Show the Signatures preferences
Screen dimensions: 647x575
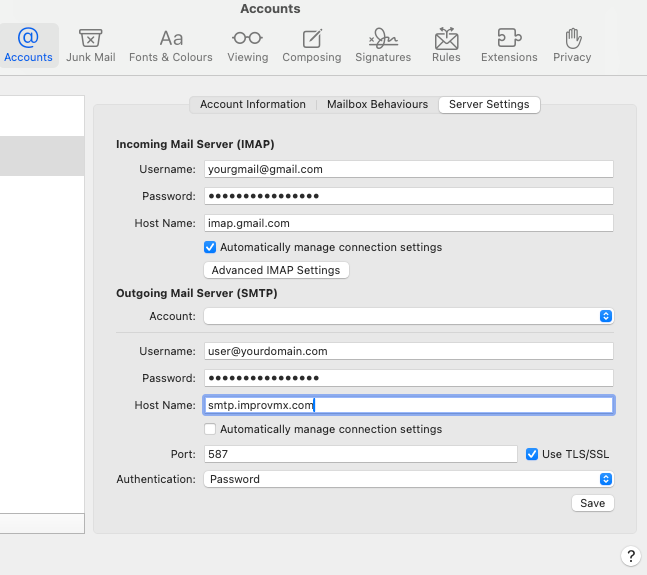click(383, 45)
